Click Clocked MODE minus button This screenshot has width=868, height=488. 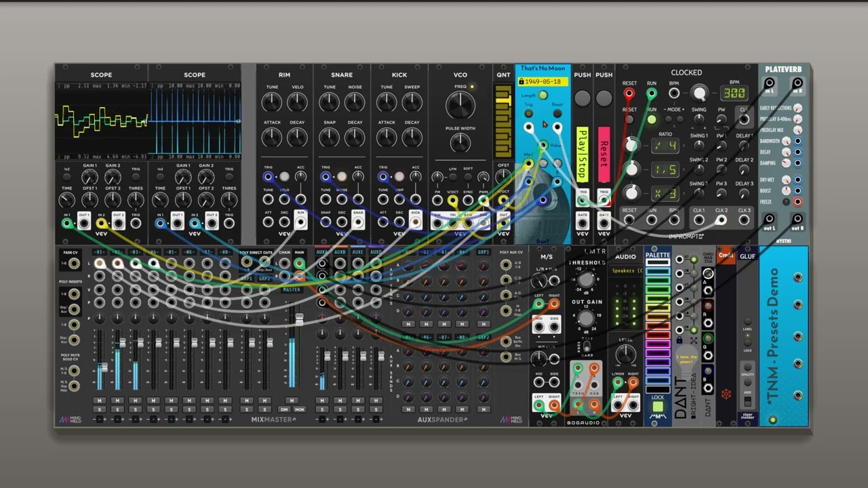click(x=668, y=119)
